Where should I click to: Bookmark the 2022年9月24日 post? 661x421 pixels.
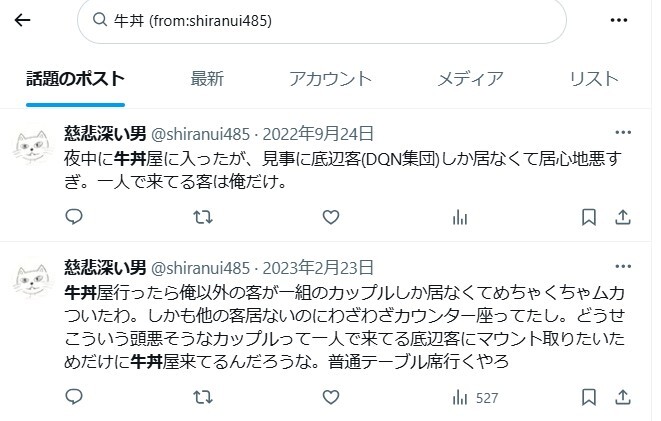coord(588,217)
